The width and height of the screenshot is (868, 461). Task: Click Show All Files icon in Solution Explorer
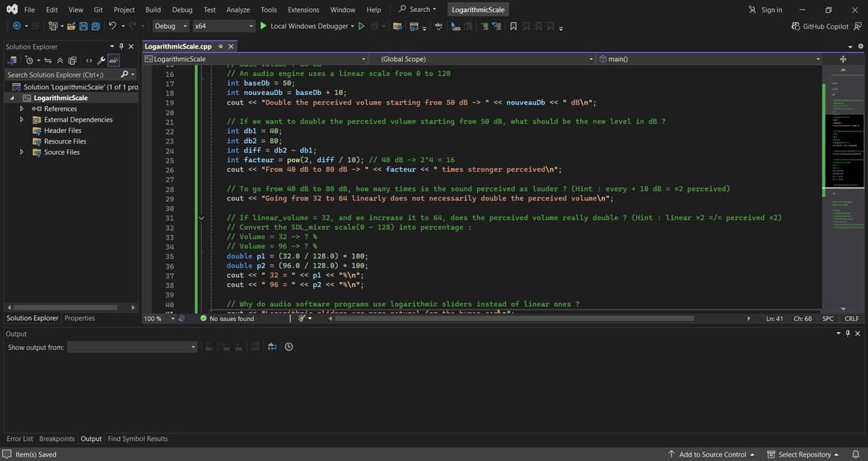pyautogui.click(x=72, y=60)
